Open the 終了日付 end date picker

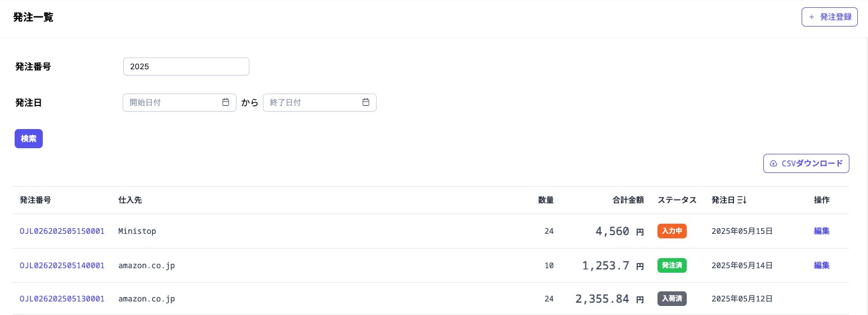pos(314,103)
